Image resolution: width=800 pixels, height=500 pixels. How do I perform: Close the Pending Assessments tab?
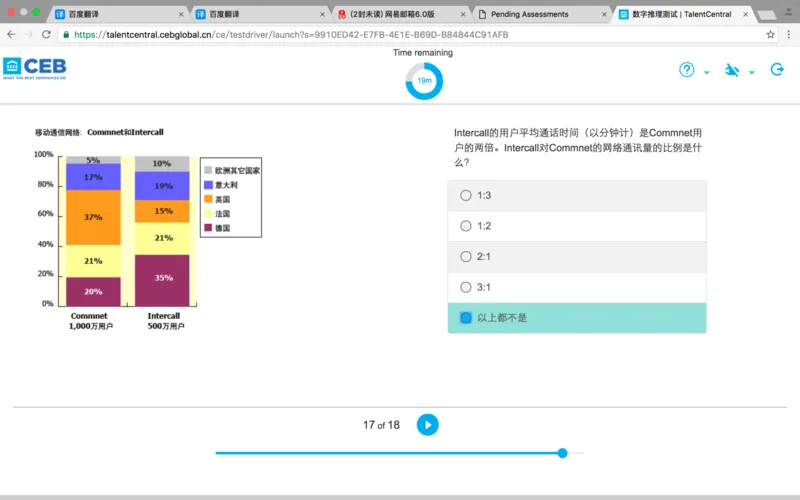coord(604,14)
